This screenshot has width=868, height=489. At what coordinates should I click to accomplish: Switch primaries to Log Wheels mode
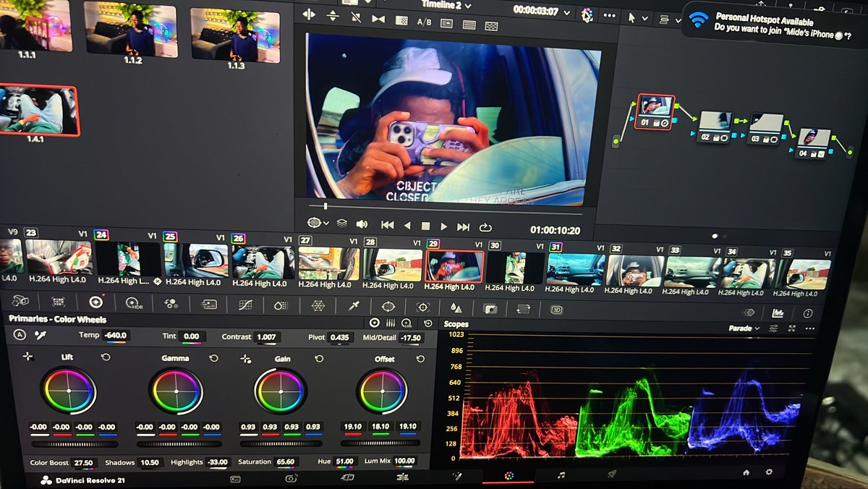[x=407, y=323]
